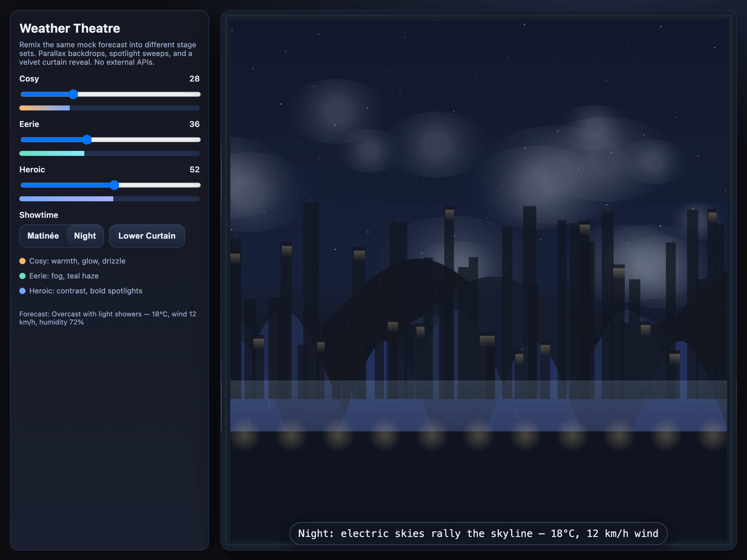
Task: Click the Cosy slider thumb
Action: (73, 94)
